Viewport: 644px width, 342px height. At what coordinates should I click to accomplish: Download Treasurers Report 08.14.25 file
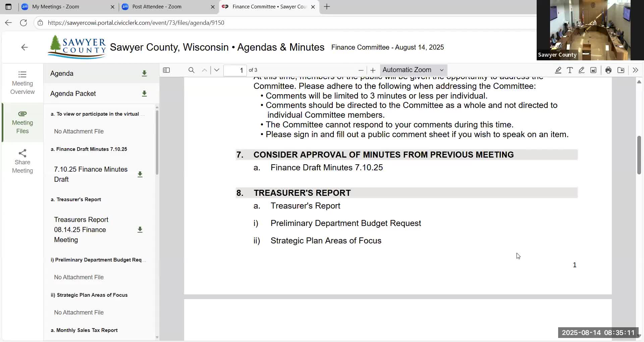pos(140,230)
